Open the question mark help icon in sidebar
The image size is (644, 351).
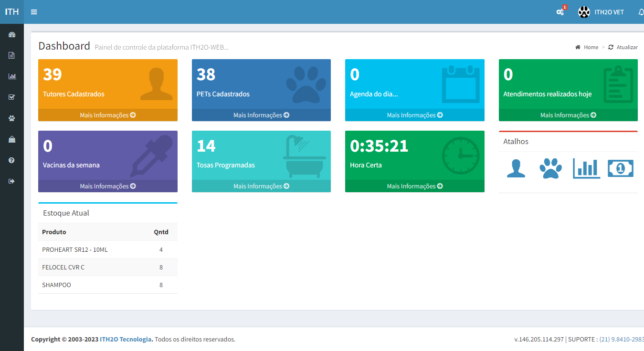11,160
